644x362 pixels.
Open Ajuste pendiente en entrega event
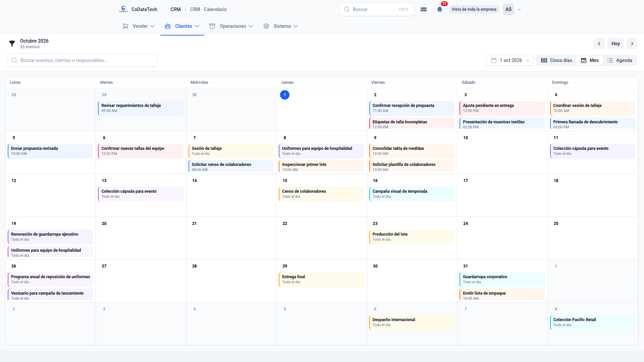[502, 108]
